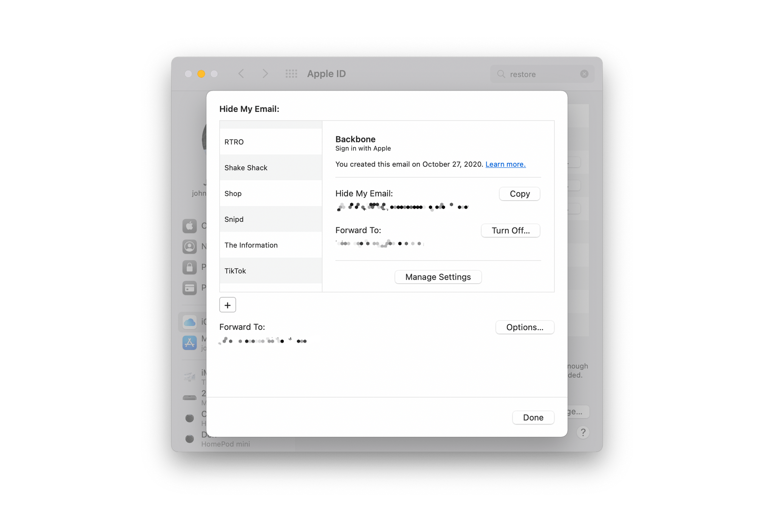Click the Learn more link
774x532 pixels.
(x=505, y=164)
